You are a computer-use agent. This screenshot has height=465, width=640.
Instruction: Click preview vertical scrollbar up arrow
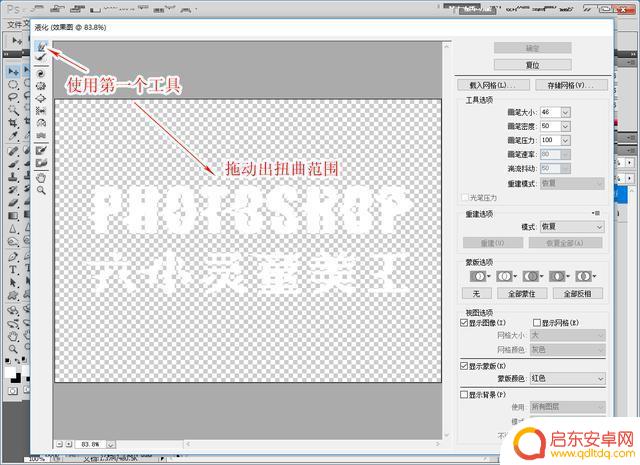pos(447,46)
